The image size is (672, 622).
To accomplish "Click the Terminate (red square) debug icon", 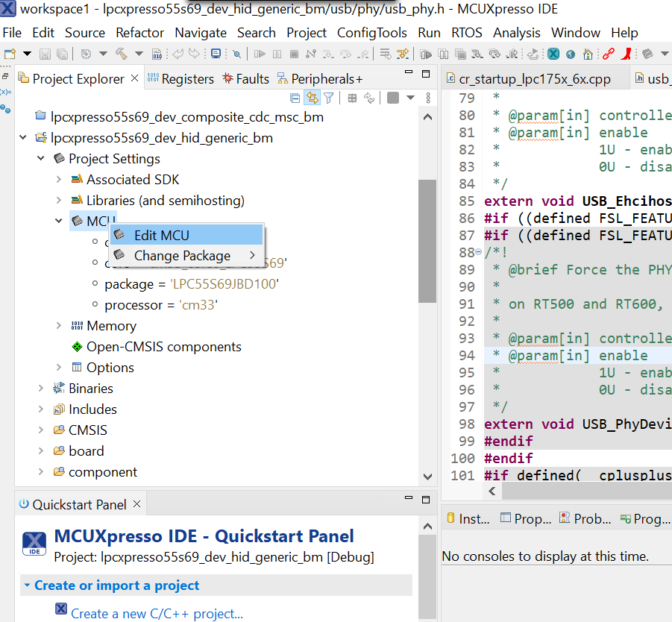I will [293, 54].
